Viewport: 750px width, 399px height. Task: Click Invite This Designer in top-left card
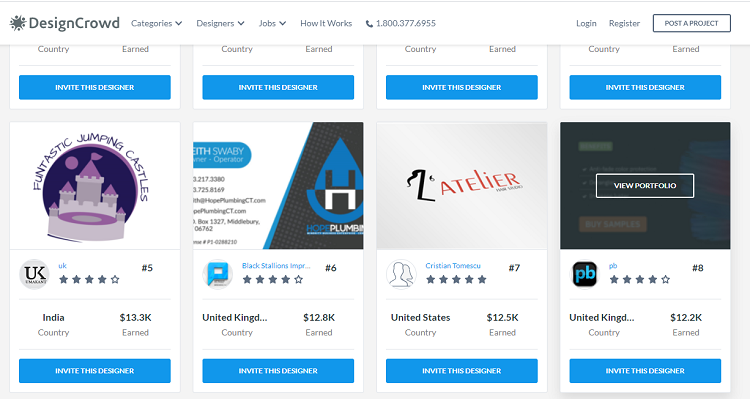(x=95, y=87)
